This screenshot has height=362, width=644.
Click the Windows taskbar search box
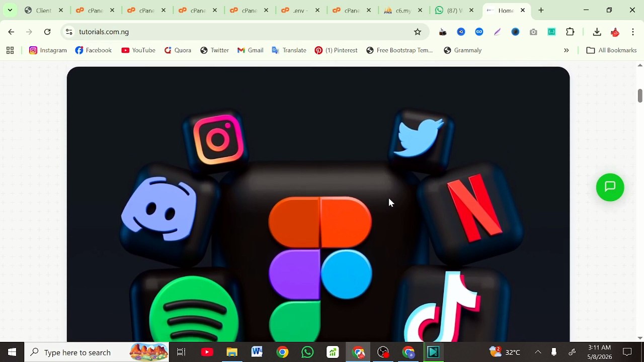pos(98,352)
